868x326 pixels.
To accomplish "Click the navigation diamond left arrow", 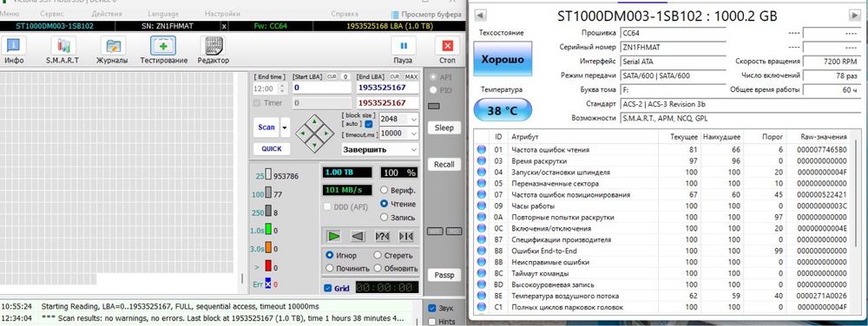I will pos(302,133).
